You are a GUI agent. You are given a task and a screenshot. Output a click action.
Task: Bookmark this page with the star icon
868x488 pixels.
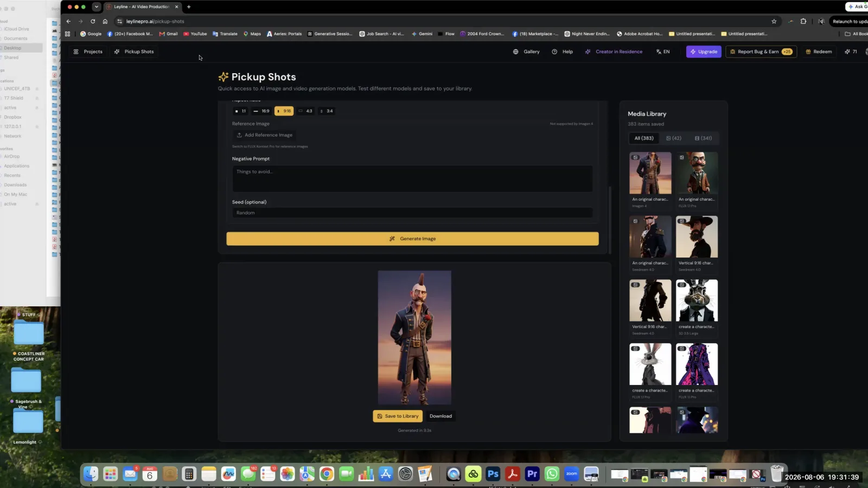tap(774, 21)
